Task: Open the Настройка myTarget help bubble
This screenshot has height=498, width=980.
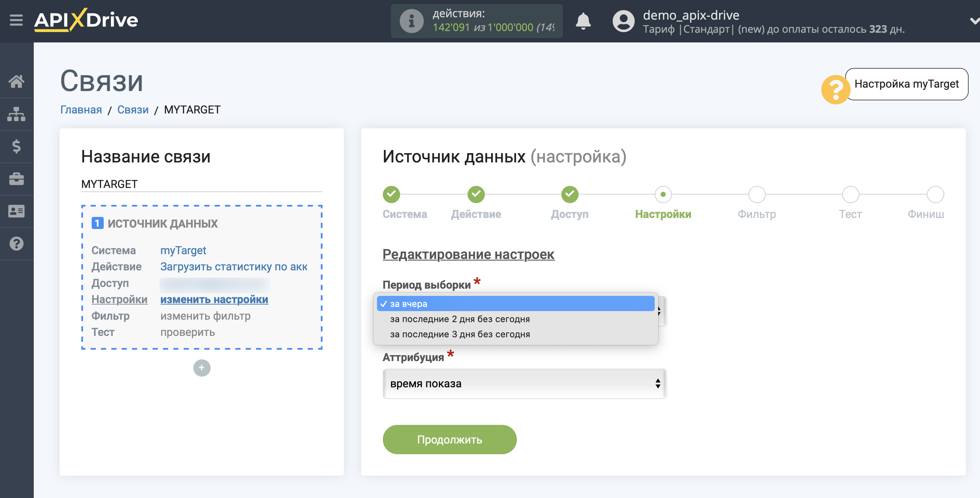Action: (x=906, y=84)
